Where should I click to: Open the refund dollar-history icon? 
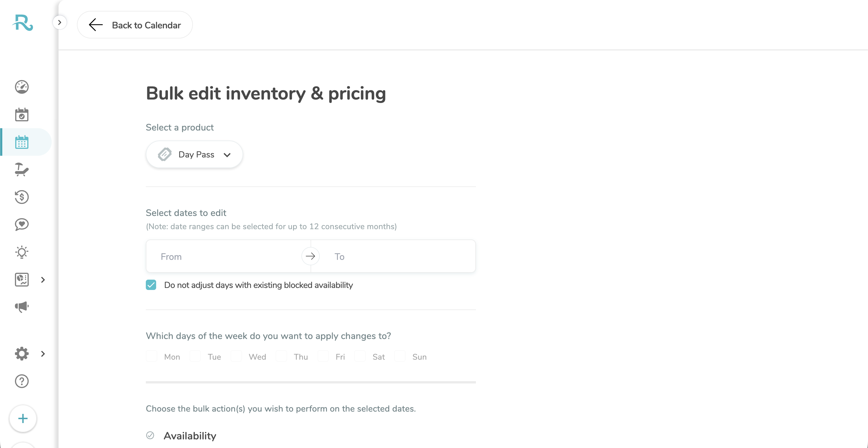coord(22,197)
